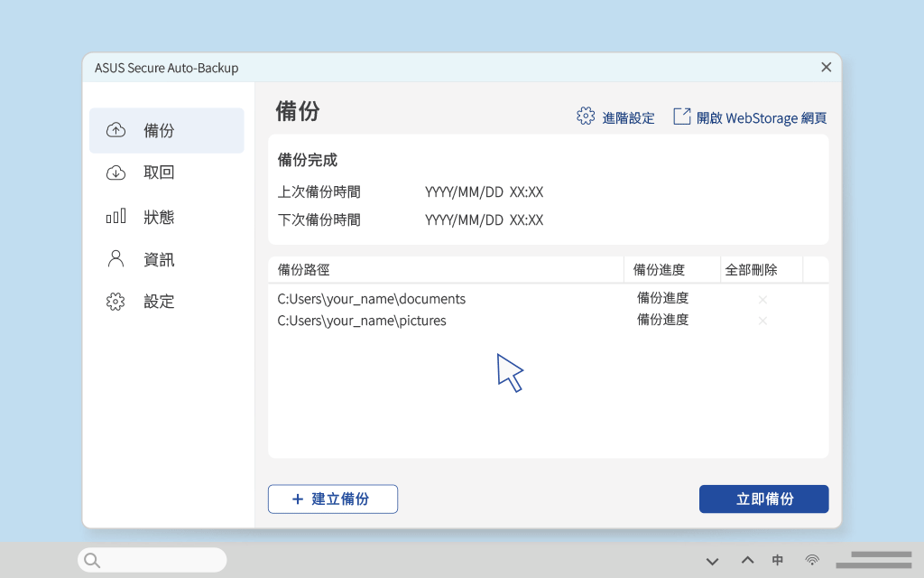The width and height of the screenshot is (924, 578).
Task: Close the ASUS Secure Auto-Backup window
Action: (827, 67)
